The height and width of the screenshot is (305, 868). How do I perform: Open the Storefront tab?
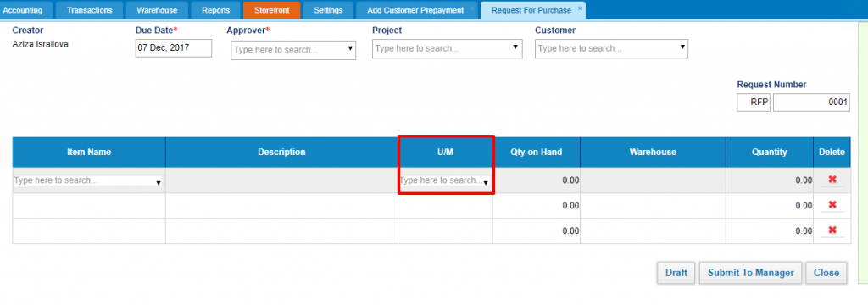point(272,10)
